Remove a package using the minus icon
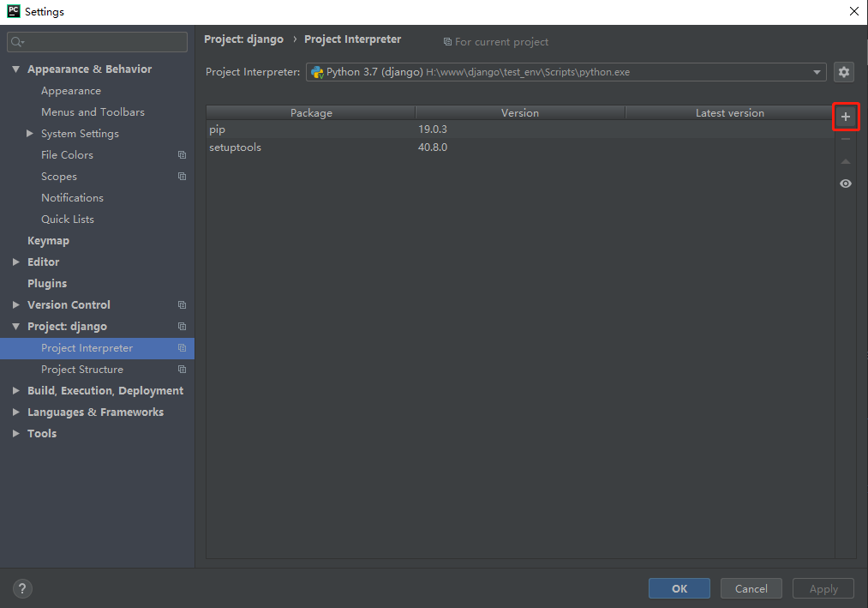 click(x=846, y=138)
